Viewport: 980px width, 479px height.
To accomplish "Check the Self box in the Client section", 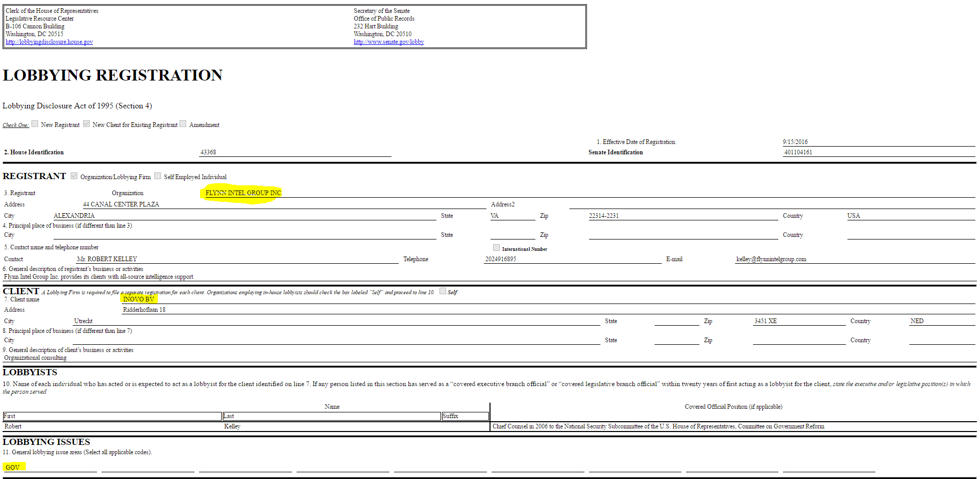I will pyautogui.click(x=443, y=291).
